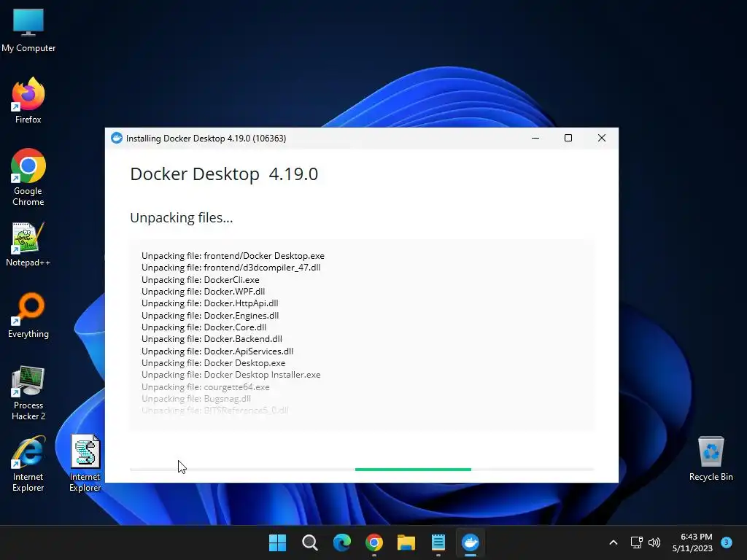Select Docker installer taskbar icon

pos(471,542)
